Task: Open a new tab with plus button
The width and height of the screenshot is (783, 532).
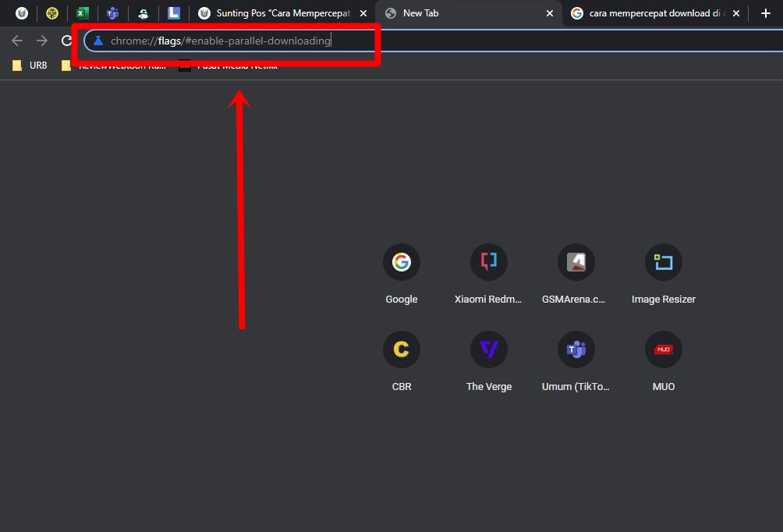Action: [x=765, y=13]
